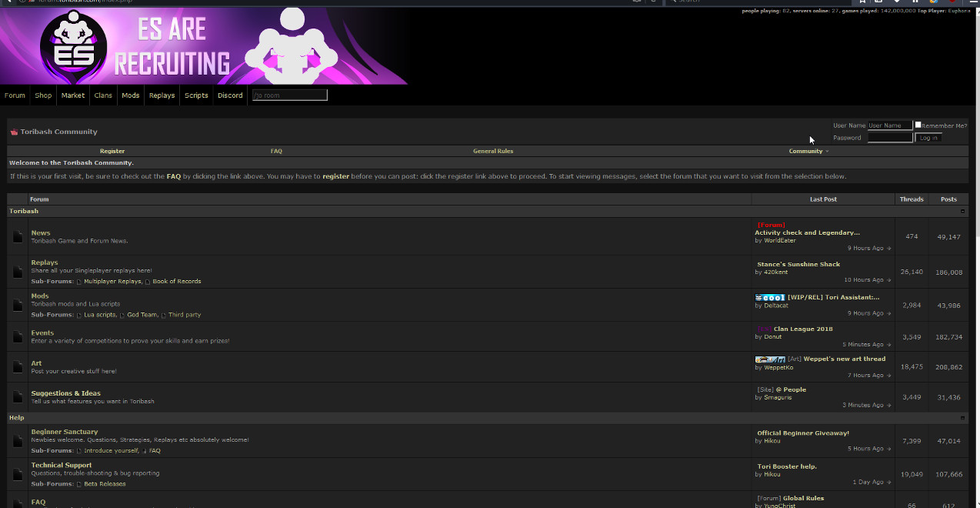Click the downloads arrow icon in the toolbar
This screenshot has width=980, height=508.
[897, 2]
